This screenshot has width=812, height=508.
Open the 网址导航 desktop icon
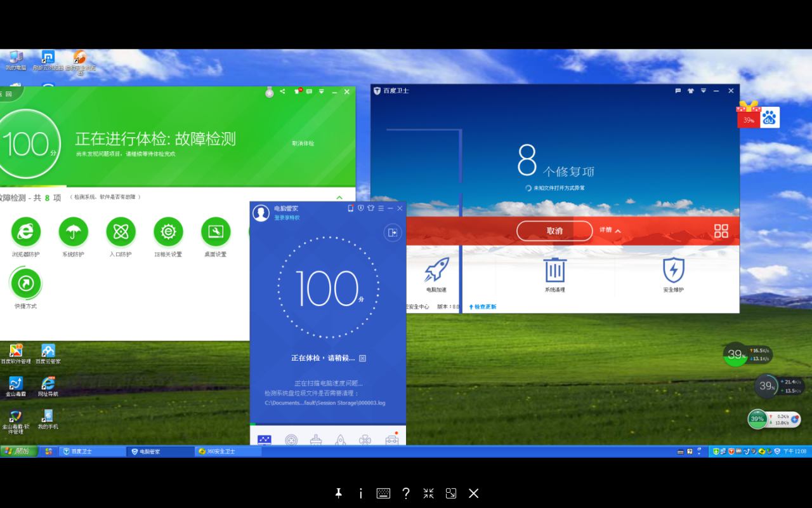[x=48, y=386]
